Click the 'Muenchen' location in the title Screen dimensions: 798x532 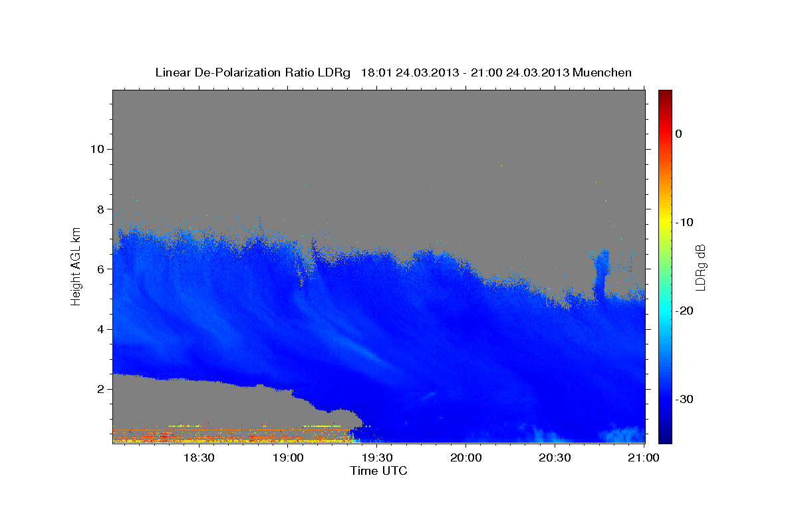click(x=602, y=72)
